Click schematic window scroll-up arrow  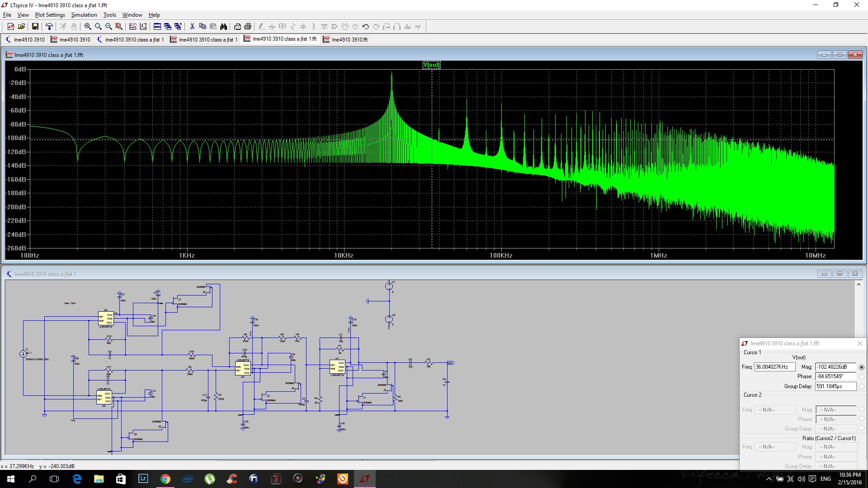859,284
